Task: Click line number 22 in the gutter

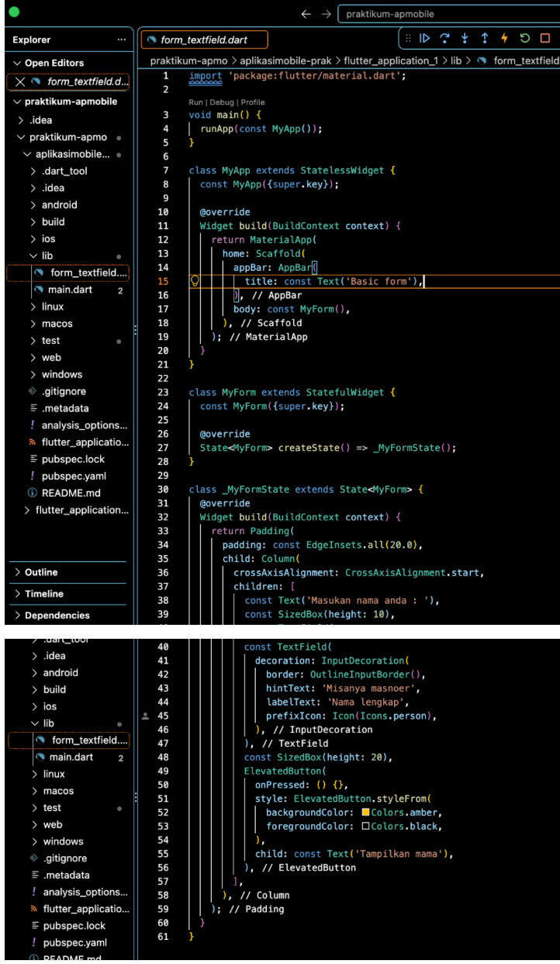Action: click(163, 378)
